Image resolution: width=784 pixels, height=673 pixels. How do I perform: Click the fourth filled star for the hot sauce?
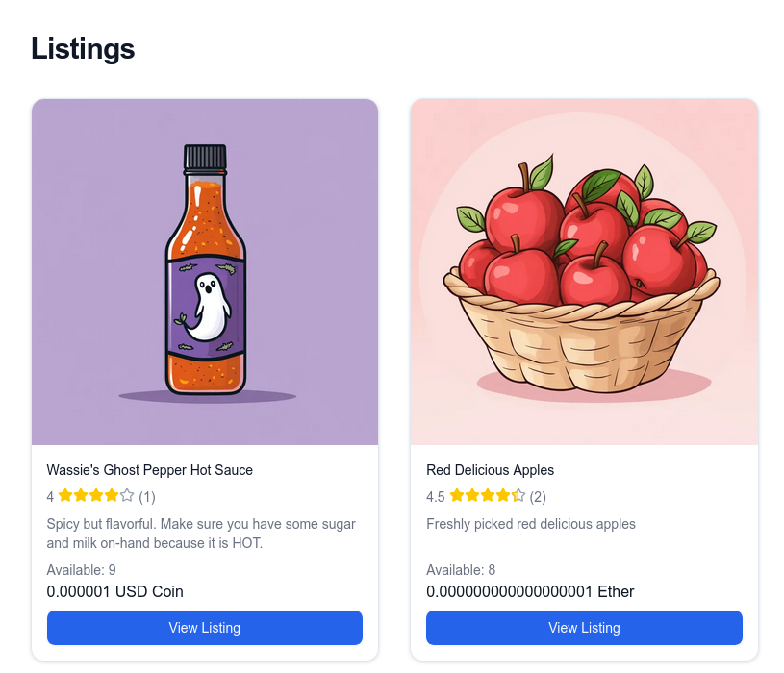[x=114, y=497]
